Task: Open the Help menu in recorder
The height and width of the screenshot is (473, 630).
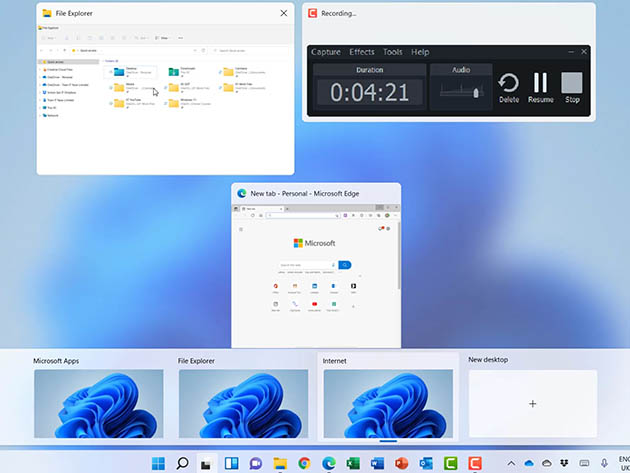Action: click(x=420, y=52)
